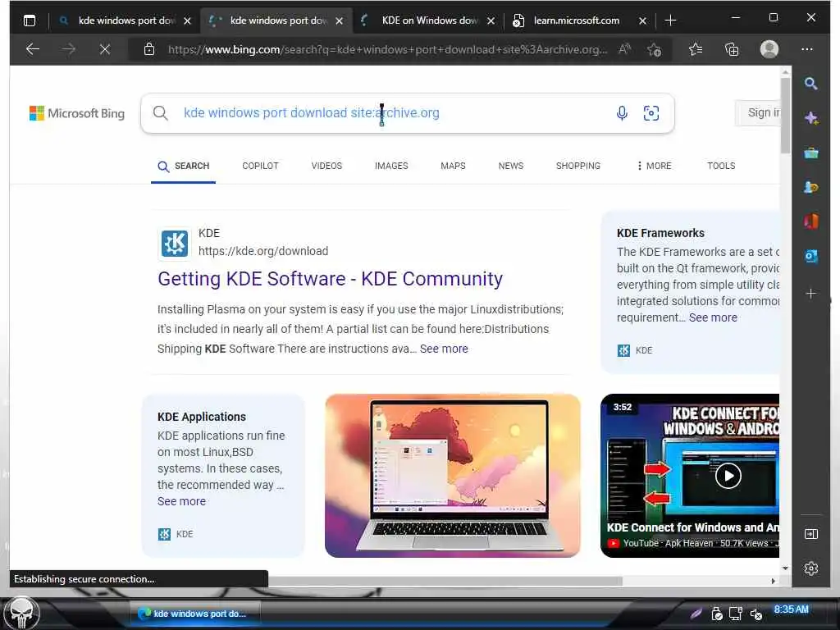Click the horizontal scrollbar
840x630 pixels.
(x=445, y=582)
